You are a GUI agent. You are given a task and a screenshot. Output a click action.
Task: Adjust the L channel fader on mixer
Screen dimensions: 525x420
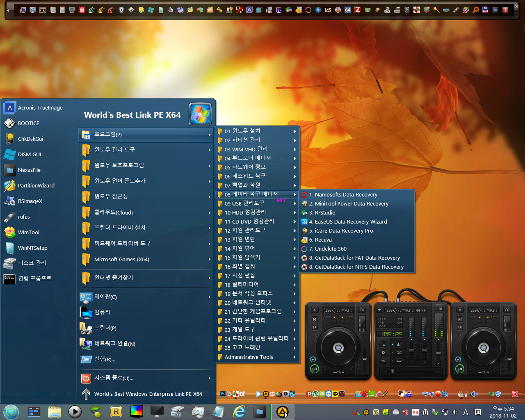[411, 351]
